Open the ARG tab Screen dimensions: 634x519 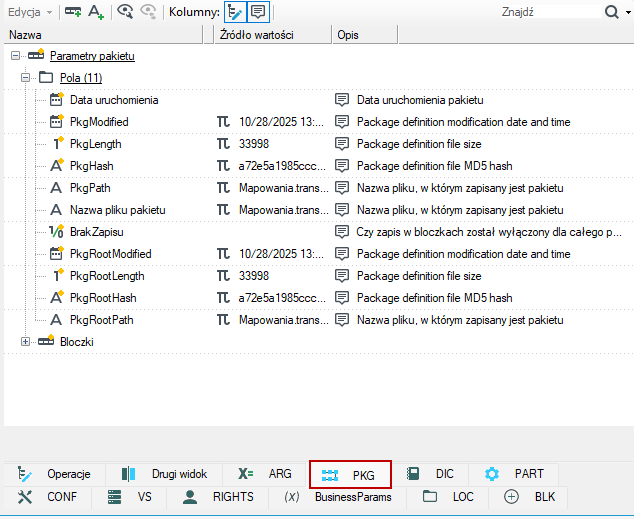point(264,474)
